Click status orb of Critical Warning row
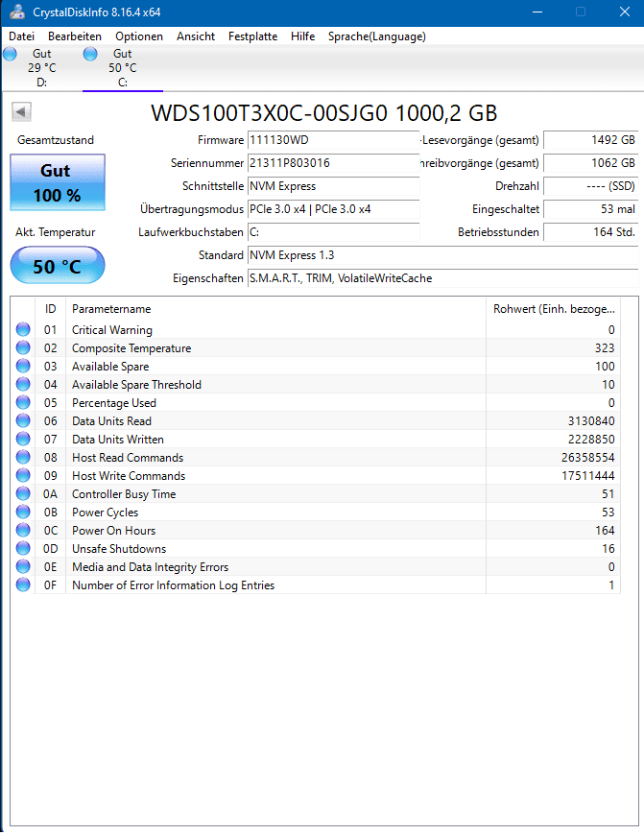Viewport: 644px width, 835px height. [23, 329]
